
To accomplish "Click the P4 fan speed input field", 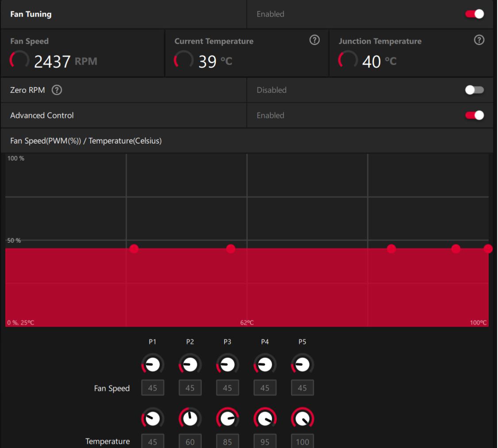I will click(x=265, y=387).
